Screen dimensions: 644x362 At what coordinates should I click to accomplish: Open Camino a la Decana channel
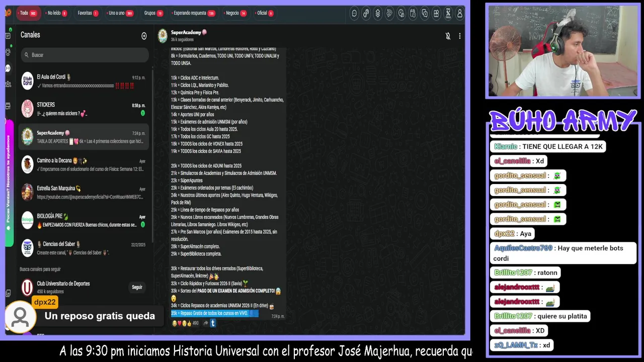(84, 164)
